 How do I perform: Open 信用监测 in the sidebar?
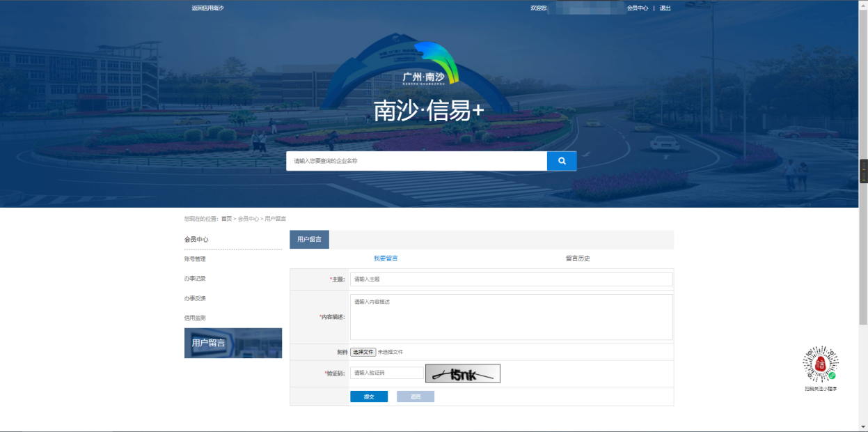pos(195,318)
